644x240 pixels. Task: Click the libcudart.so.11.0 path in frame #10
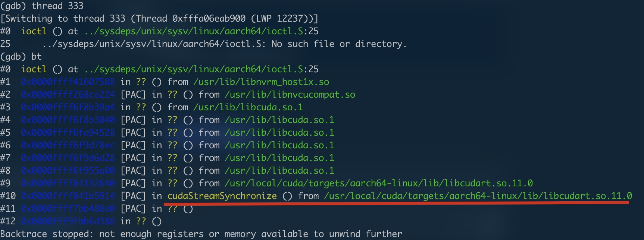(478, 196)
